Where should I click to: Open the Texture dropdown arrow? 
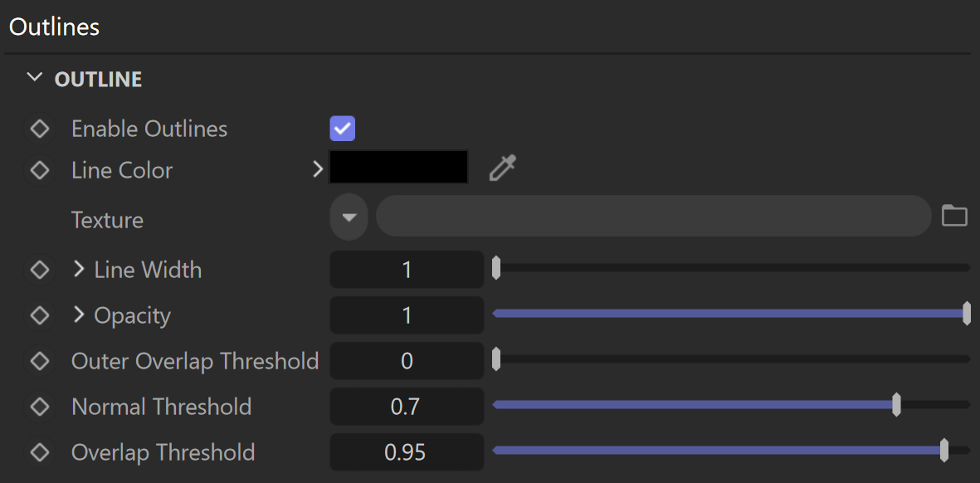click(349, 217)
